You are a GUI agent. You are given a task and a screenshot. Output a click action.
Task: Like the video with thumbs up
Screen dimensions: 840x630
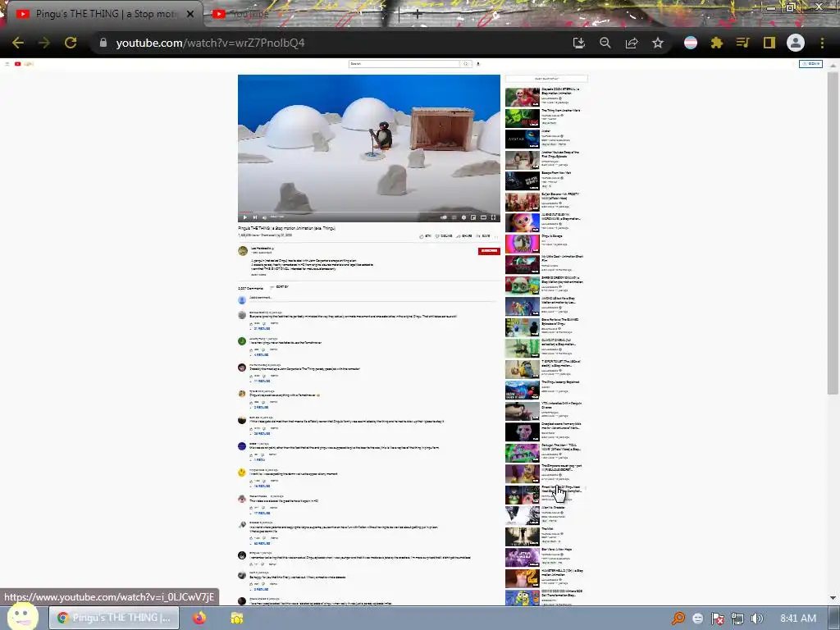click(426, 235)
